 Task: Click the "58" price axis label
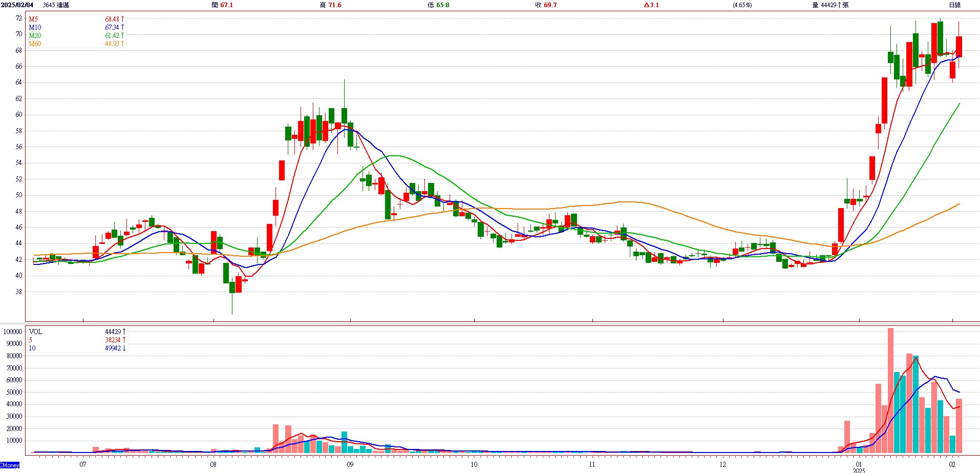(x=19, y=131)
